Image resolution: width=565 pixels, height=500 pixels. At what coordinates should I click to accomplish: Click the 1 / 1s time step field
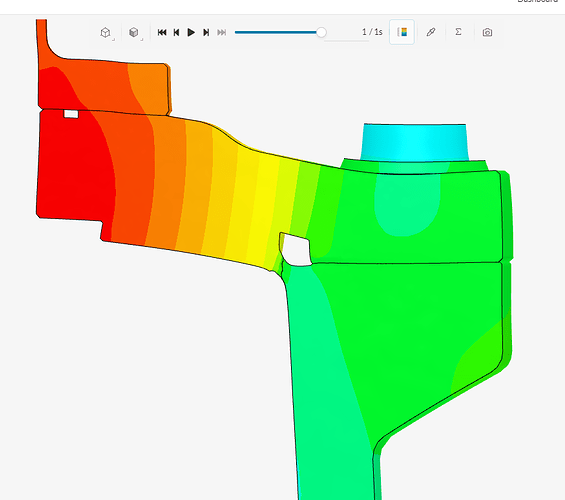point(372,32)
